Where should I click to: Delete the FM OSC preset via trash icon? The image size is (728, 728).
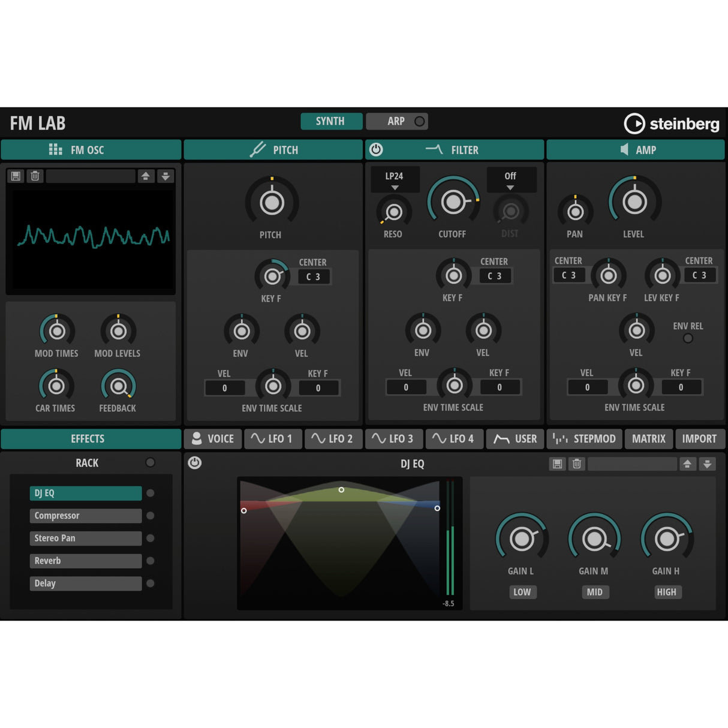pos(35,176)
